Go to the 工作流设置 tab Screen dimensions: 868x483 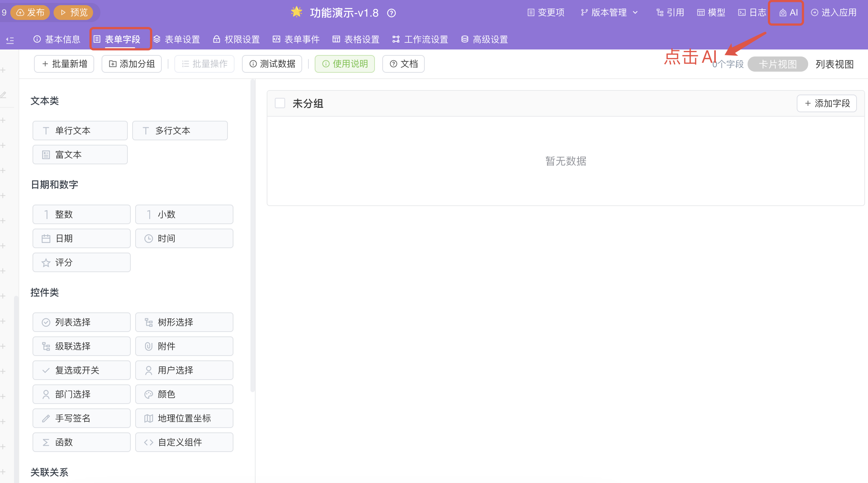(420, 39)
